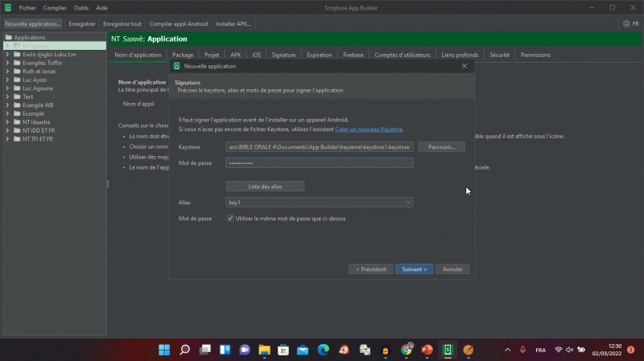Open the Alias dropdown showing key1
Screen dimensions: 644x361
(x=319, y=203)
